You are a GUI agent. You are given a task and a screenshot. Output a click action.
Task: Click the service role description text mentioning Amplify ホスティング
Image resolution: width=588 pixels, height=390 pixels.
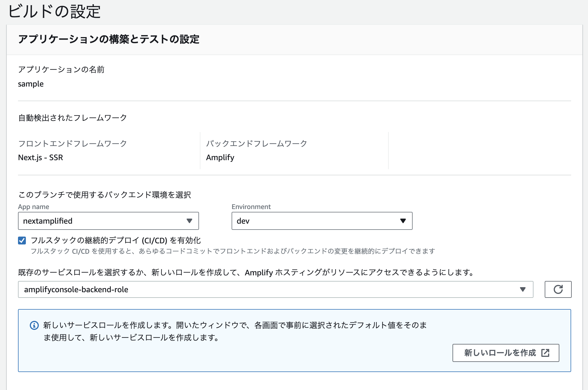click(x=247, y=272)
